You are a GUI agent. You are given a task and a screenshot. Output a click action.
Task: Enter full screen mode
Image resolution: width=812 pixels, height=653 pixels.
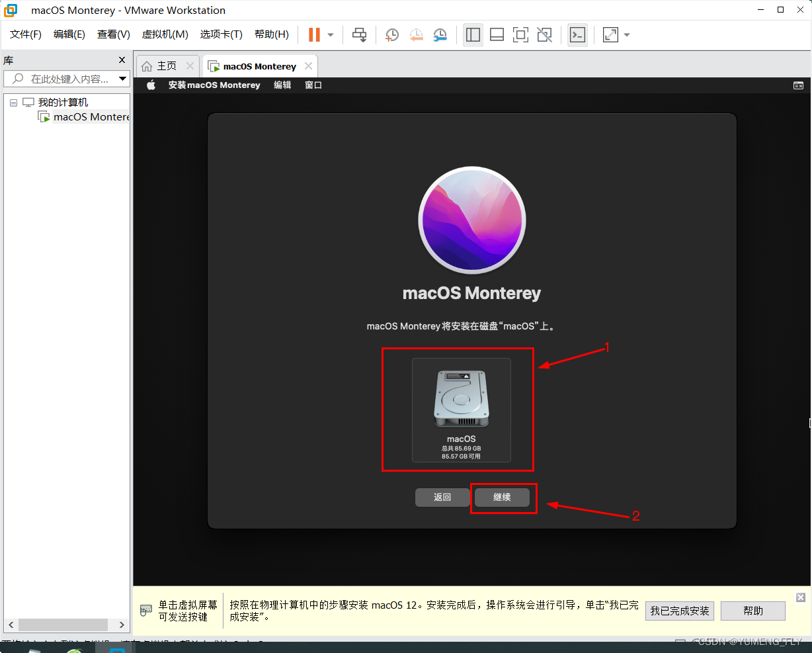coord(520,35)
